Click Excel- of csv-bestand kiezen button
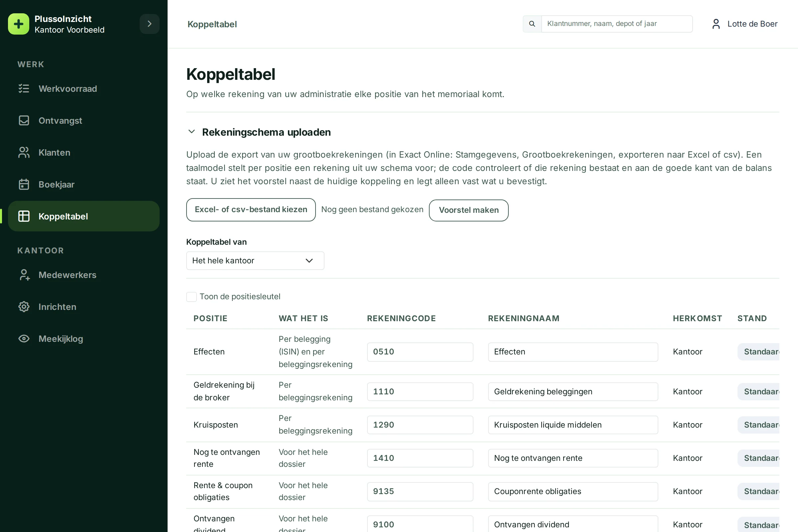The image size is (798, 532). pos(251,210)
